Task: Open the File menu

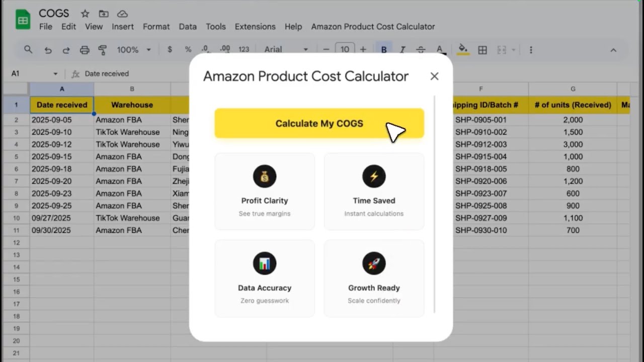Action: (46, 27)
